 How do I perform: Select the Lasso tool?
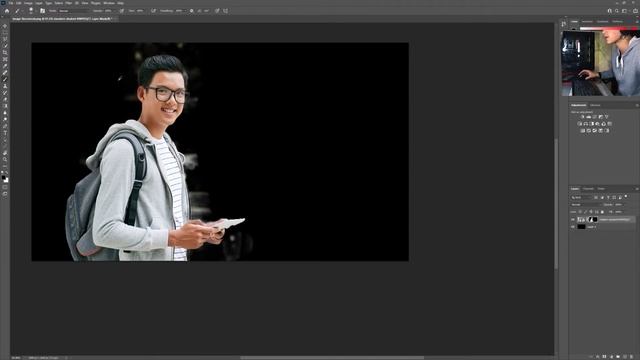[x=5, y=39]
